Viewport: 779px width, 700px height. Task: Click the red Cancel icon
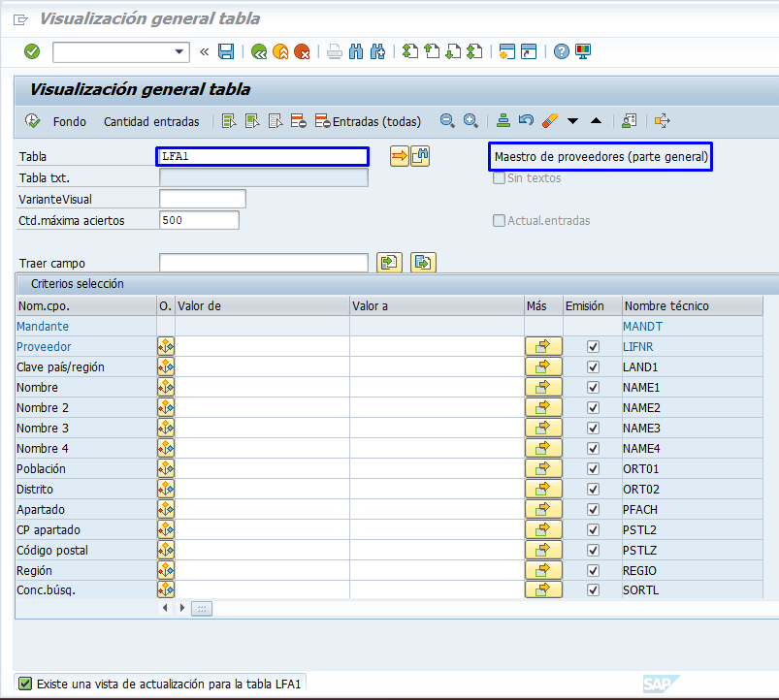(x=302, y=51)
